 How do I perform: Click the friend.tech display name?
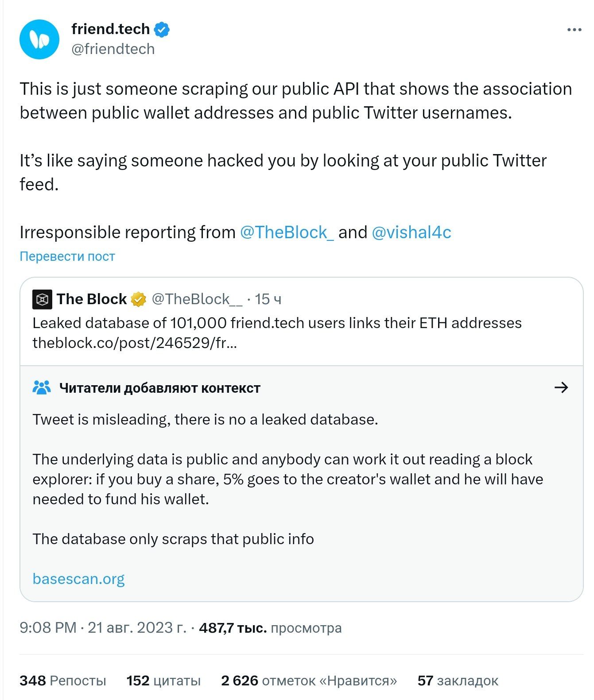110,29
